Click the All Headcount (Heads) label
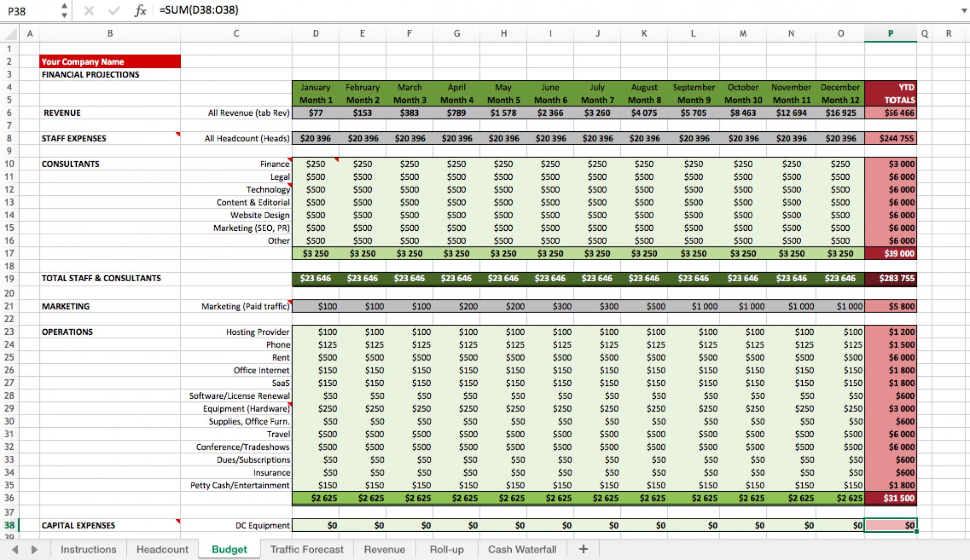 tap(236, 138)
